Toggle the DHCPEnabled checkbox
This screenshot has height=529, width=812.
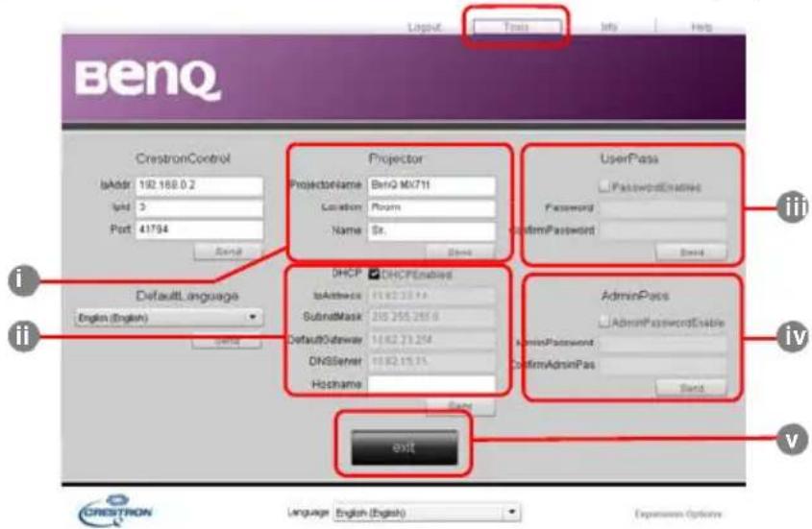(x=374, y=275)
